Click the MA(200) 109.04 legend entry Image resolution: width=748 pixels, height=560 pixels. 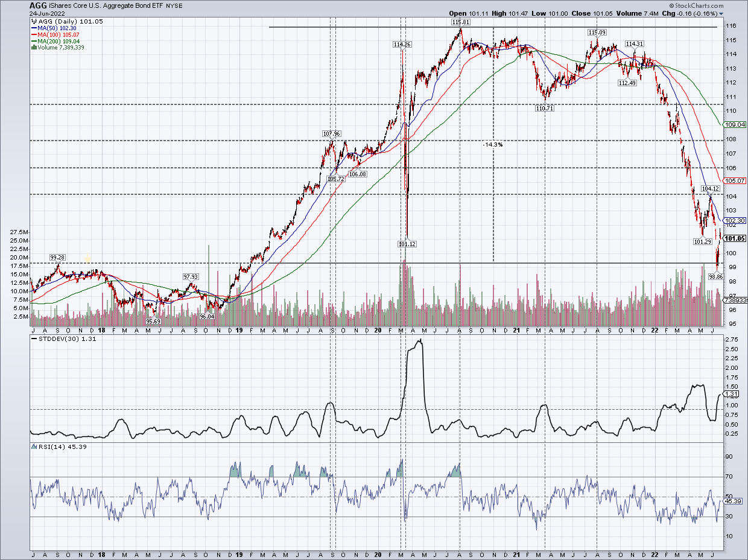(x=54, y=40)
